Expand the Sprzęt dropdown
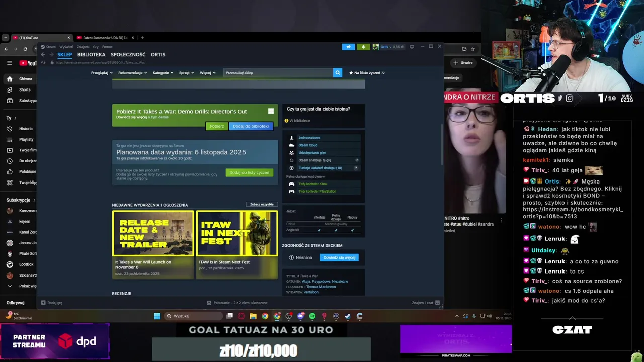The image size is (644, 362). [187, 73]
